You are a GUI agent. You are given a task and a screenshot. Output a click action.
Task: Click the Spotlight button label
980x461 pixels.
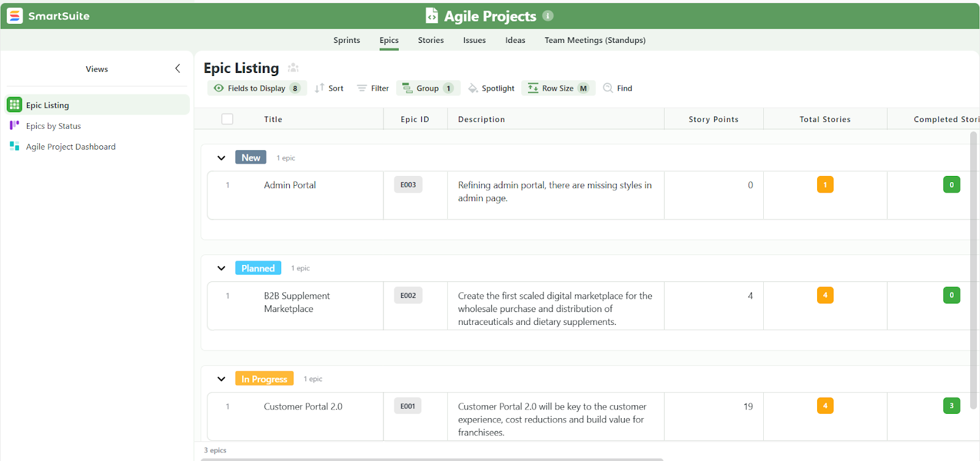point(498,88)
